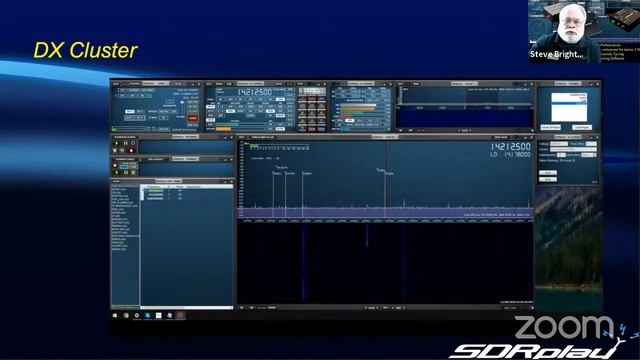Select the green highlighted row in the memory table
Viewport: 640px width, 360px height.
coord(155,191)
